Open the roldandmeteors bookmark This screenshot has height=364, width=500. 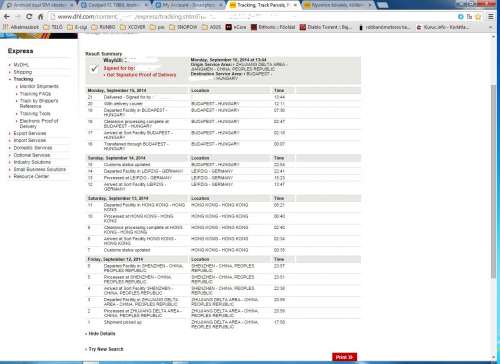click(x=384, y=27)
